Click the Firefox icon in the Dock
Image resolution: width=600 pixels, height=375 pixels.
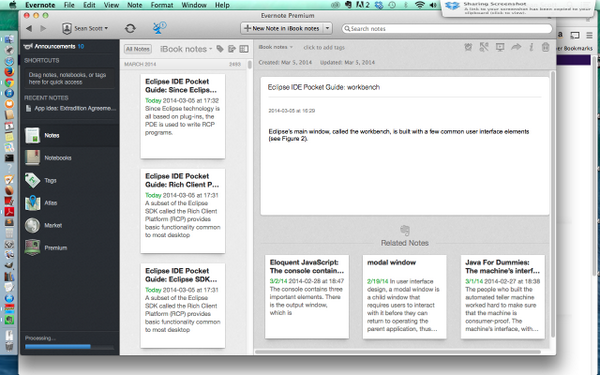[x=9, y=72]
